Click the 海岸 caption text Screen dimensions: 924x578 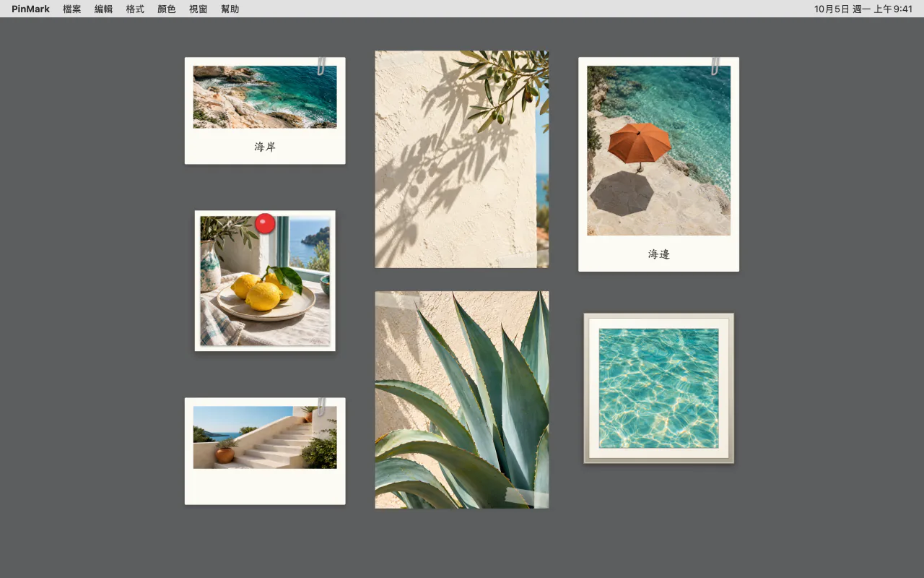(x=265, y=147)
